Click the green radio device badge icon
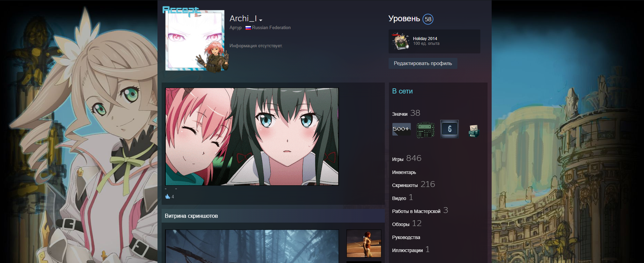This screenshot has height=263, width=644. click(x=425, y=129)
